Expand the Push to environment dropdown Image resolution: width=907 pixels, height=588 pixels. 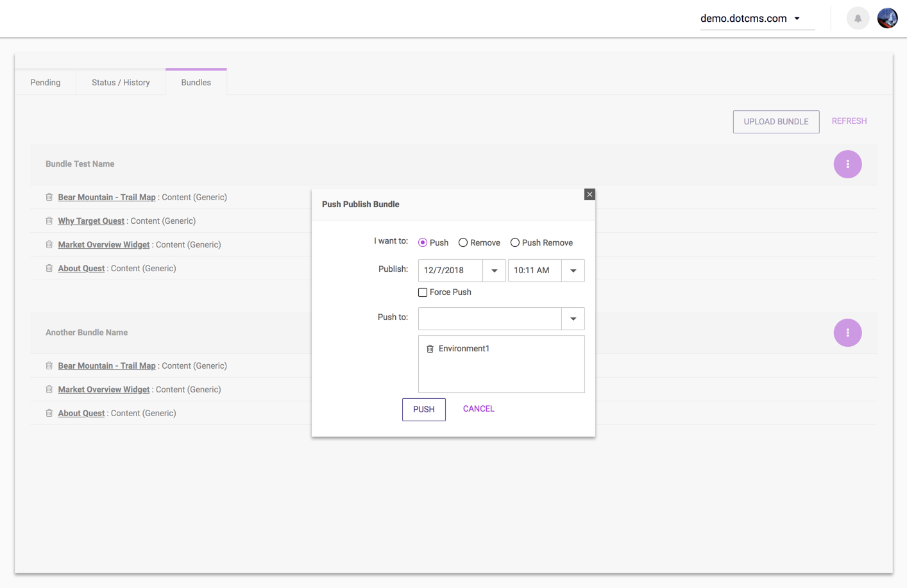573,319
